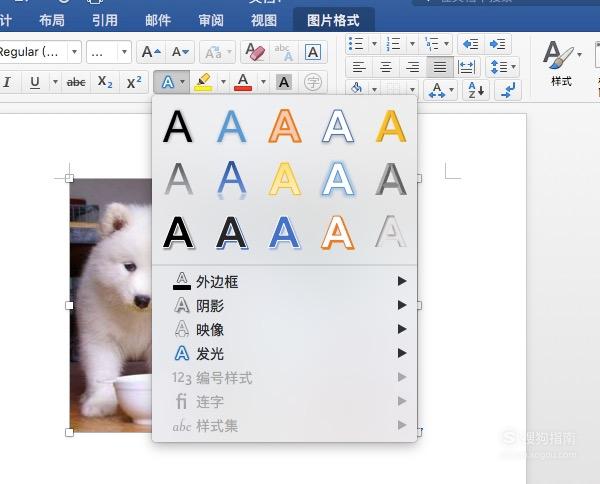Viewport: 600px width, 484px height.
Task: Clear all formatting with eraser icon
Action: (255, 52)
